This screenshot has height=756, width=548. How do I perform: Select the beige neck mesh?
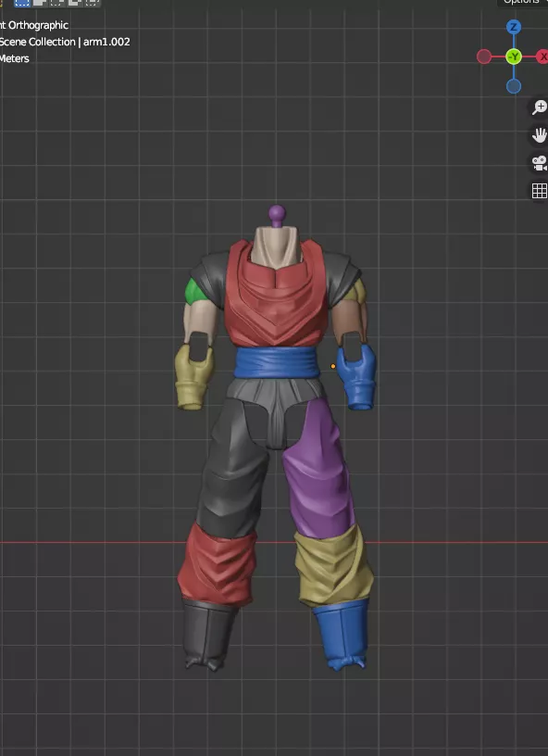276,246
